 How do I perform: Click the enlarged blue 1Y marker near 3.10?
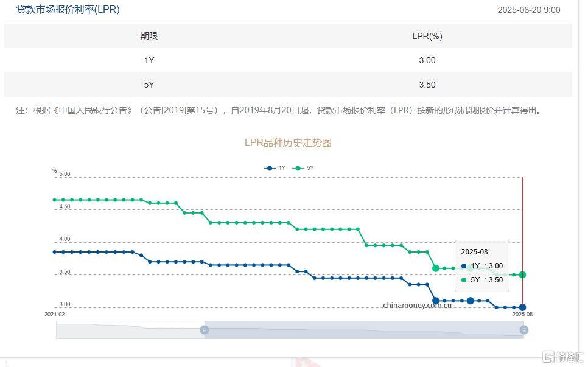click(x=436, y=301)
